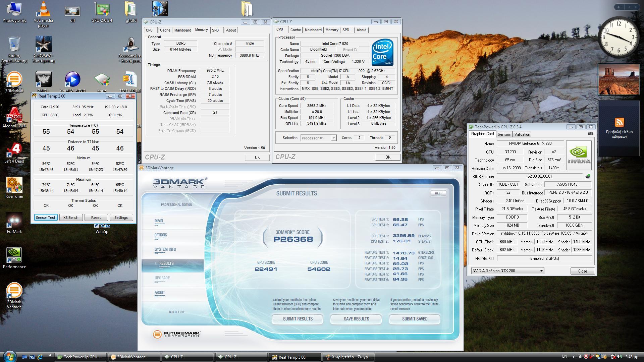Switch to 3DMarkVantage taskbar button
Image resolution: width=644 pixels, height=362 pixels.
[134, 357]
